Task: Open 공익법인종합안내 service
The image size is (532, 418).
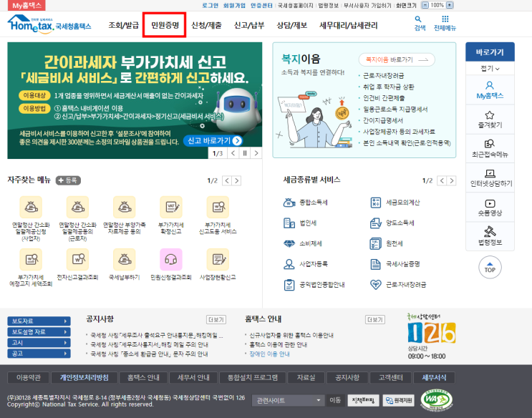Action: [314, 285]
